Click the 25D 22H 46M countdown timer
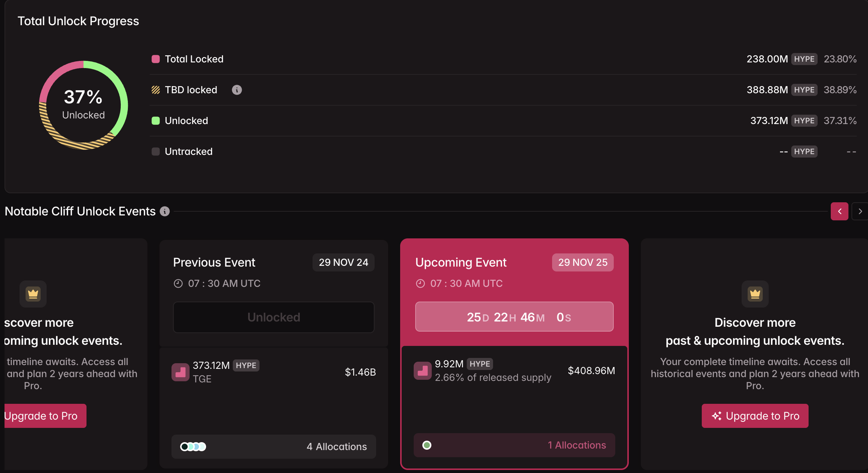Viewport: 868px width, 473px height. [514, 317]
